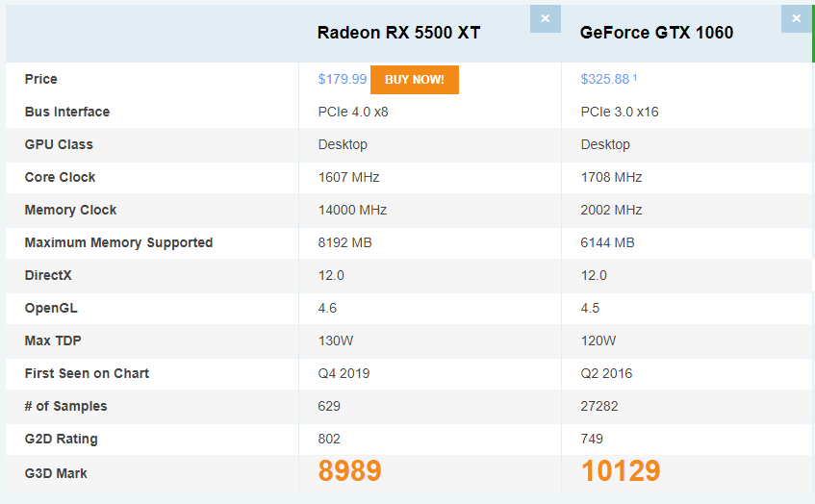
Task: Click the Radeon RX 5500 XT heading
Action: (398, 33)
